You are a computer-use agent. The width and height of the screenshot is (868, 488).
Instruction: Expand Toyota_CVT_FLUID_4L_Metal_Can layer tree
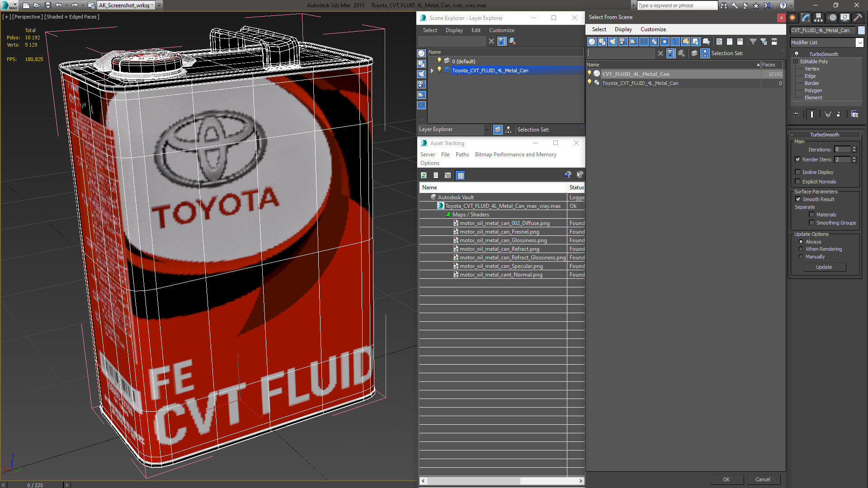[433, 70]
